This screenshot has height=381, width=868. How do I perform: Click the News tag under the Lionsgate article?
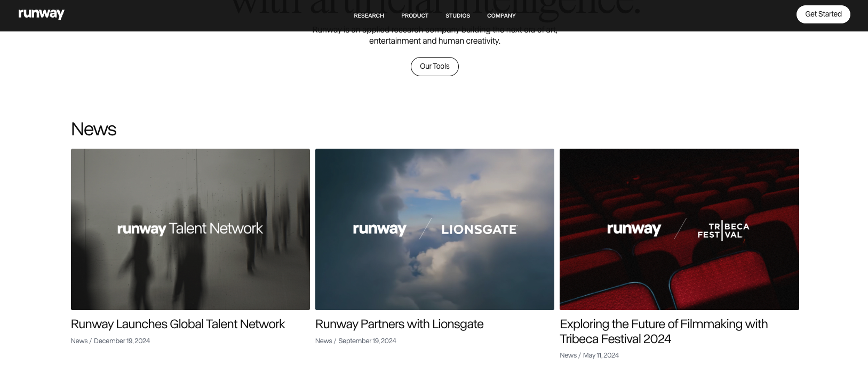point(323,341)
